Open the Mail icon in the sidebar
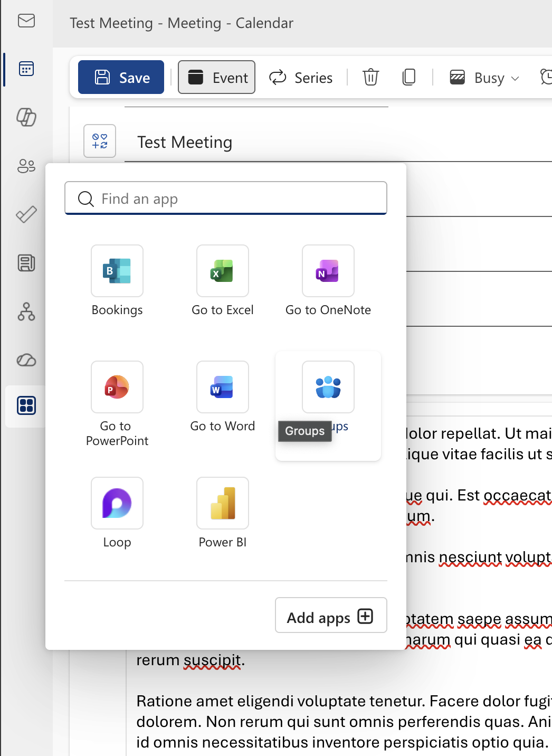This screenshot has width=552, height=756. (x=26, y=21)
